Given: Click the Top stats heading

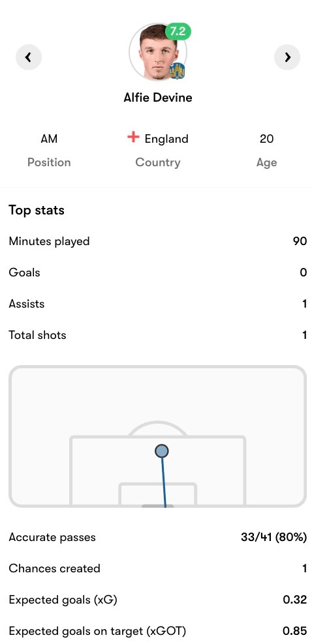Looking at the screenshot, I should [37, 211].
